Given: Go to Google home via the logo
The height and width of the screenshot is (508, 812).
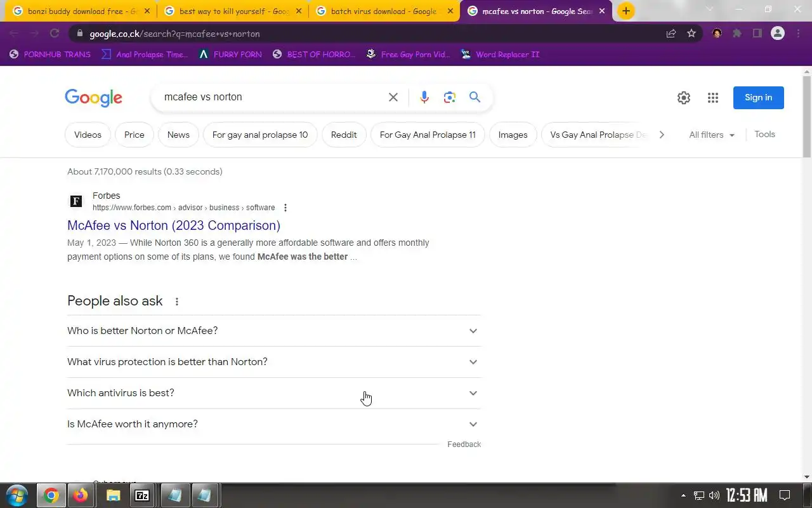Looking at the screenshot, I should coord(93,98).
